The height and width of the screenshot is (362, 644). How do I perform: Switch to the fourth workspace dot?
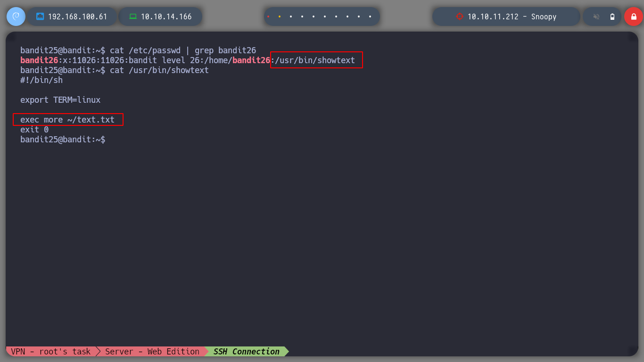[302, 16]
